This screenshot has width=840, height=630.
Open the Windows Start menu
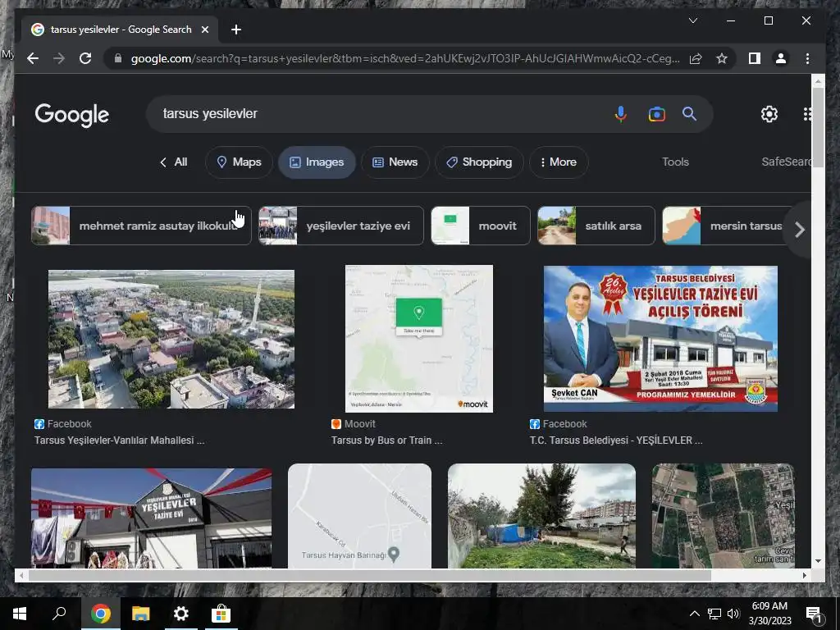click(20, 614)
